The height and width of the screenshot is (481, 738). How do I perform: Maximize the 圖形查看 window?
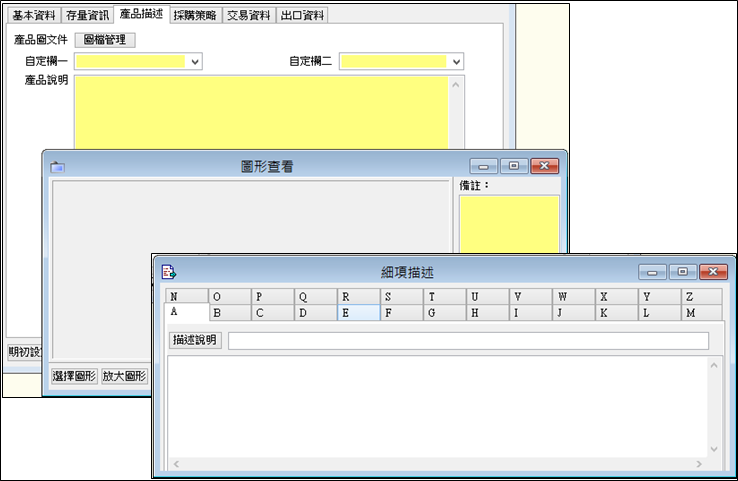[x=514, y=166]
